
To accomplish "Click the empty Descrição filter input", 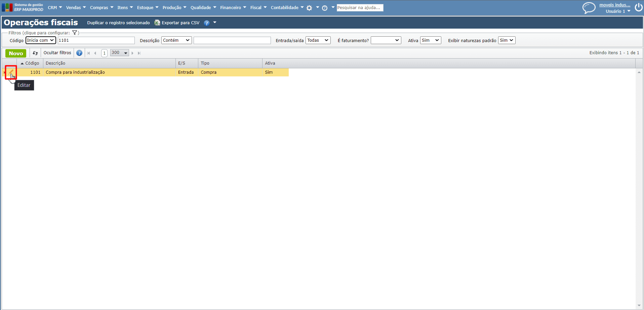I will click(x=232, y=40).
